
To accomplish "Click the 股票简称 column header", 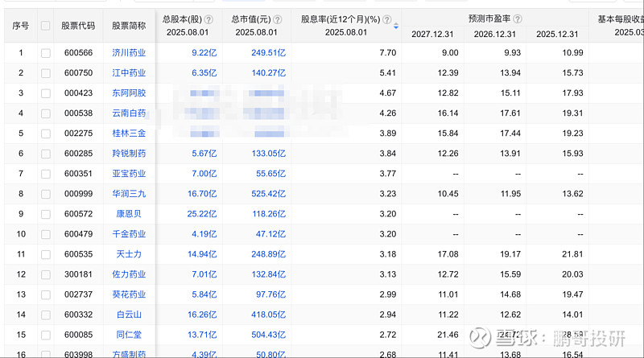I will (129, 26).
